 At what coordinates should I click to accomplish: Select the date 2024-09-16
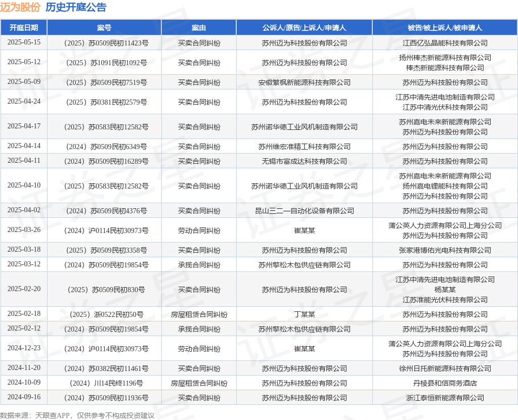pos(24,397)
